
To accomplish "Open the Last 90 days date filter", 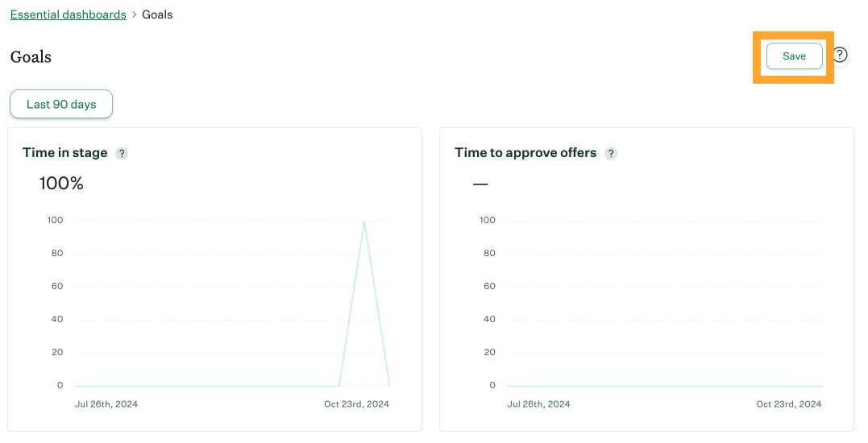I will pos(61,104).
